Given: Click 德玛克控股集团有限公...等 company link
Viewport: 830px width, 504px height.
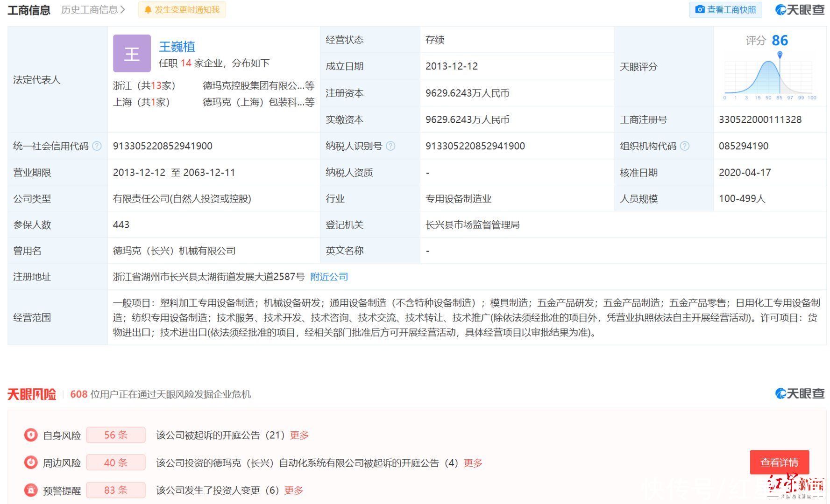Looking at the screenshot, I should [x=258, y=86].
